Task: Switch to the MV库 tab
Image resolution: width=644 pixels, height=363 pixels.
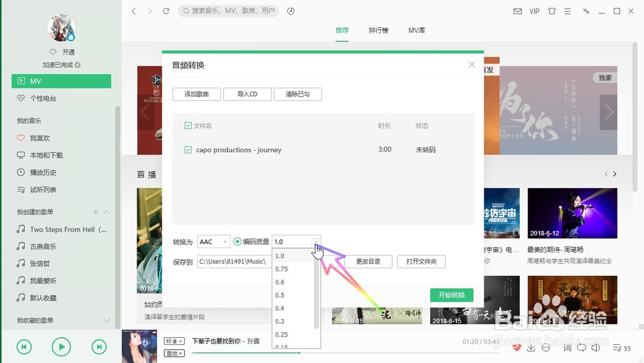Action: (x=417, y=30)
